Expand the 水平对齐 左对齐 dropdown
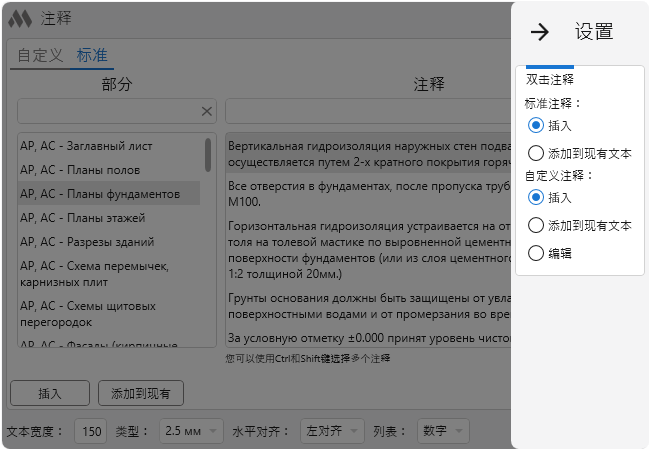Viewport: 650px width, 450px height. 331,431
